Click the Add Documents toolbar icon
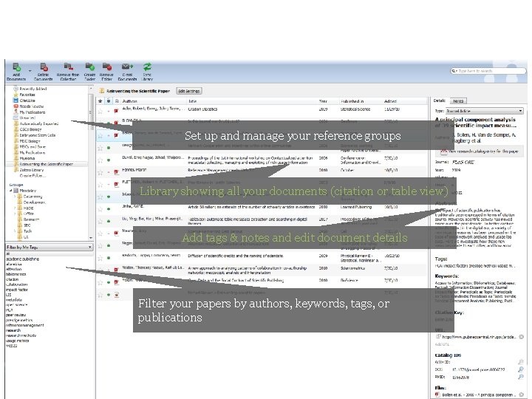 pyautogui.click(x=16, y=72)
